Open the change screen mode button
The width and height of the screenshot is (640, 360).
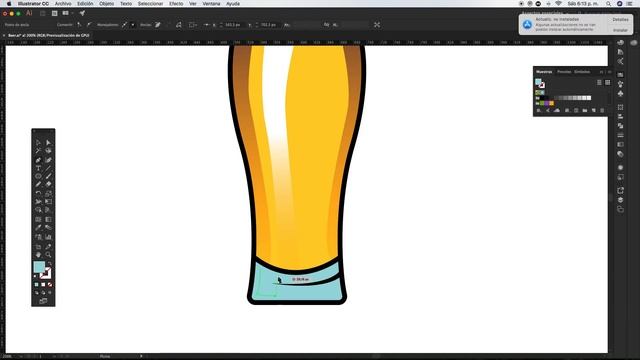click(x=43, y=301)
